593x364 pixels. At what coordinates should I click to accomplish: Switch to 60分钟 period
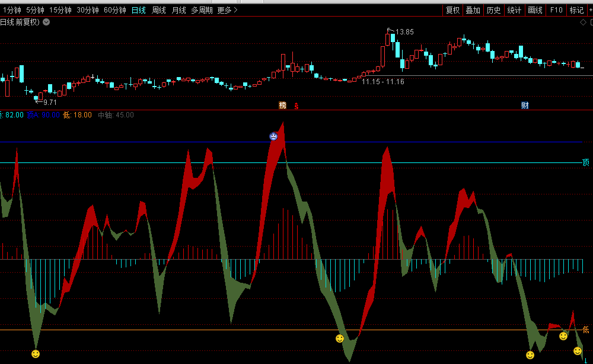(x=115, y=10)
